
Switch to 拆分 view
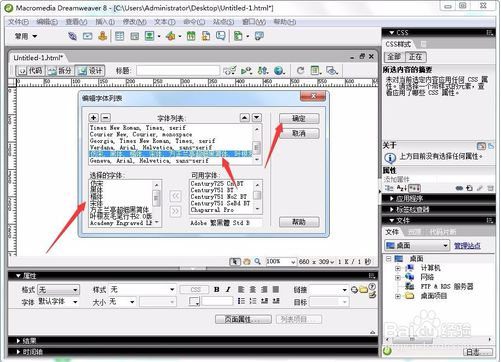60,71
